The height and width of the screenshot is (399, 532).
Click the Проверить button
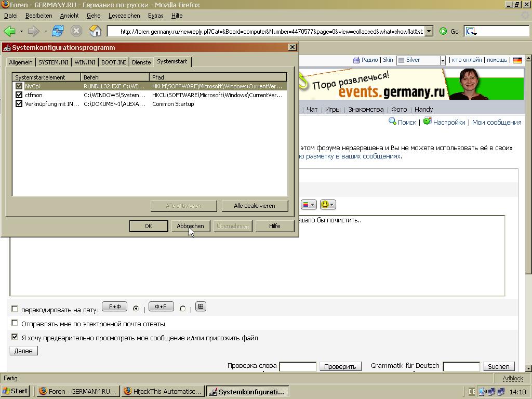340,366
